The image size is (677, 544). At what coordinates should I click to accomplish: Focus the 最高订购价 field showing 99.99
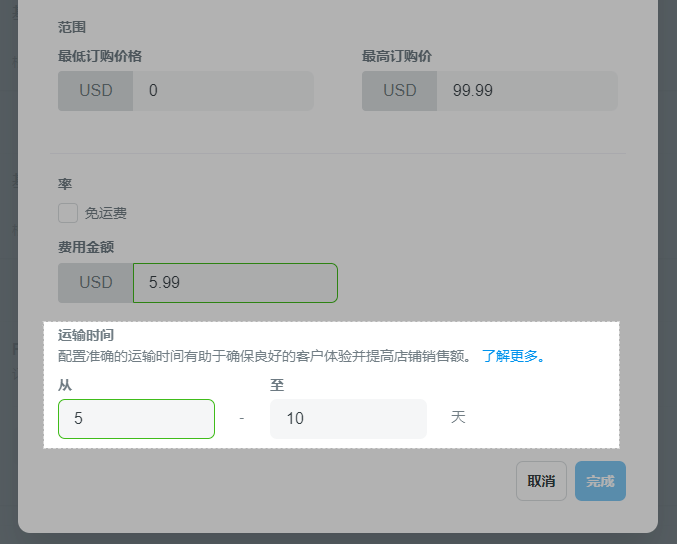tap(527, 91)
